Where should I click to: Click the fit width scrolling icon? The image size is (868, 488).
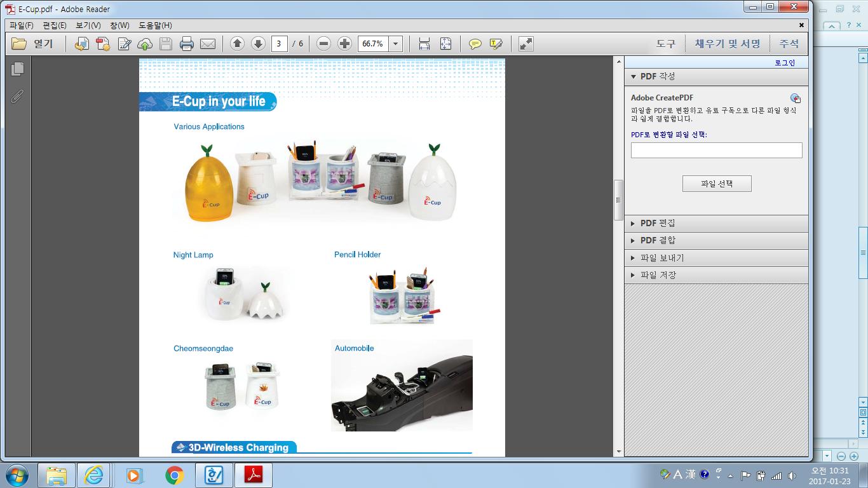click(x=424, y=44)
